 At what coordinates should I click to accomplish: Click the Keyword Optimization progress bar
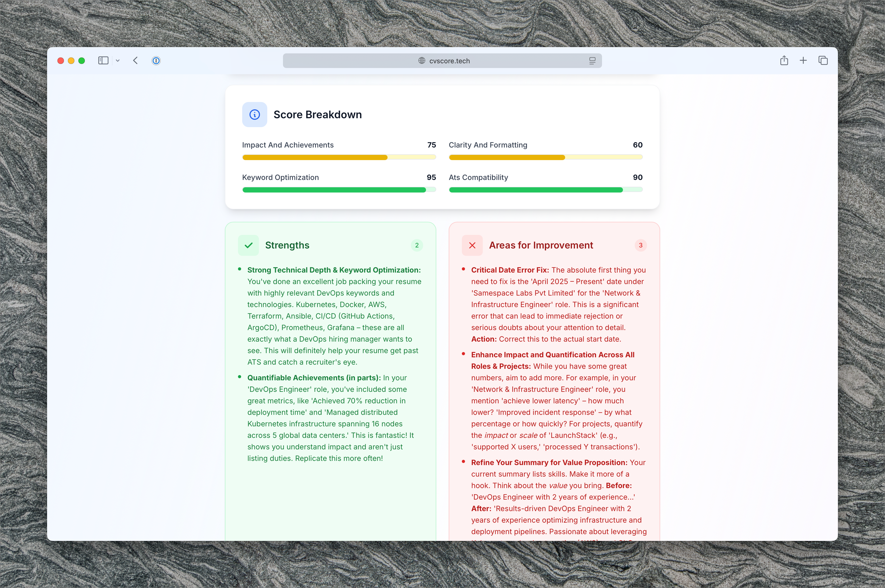[339, 190]
